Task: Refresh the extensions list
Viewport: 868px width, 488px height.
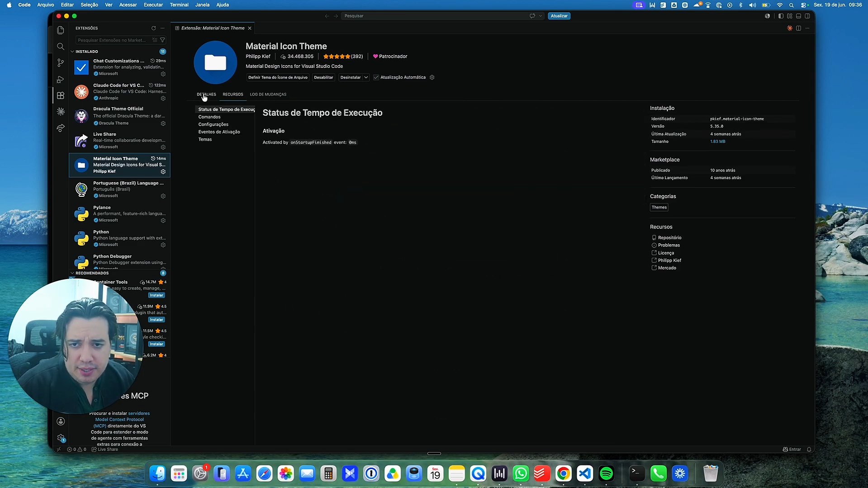Action: (x=154, y=28)
